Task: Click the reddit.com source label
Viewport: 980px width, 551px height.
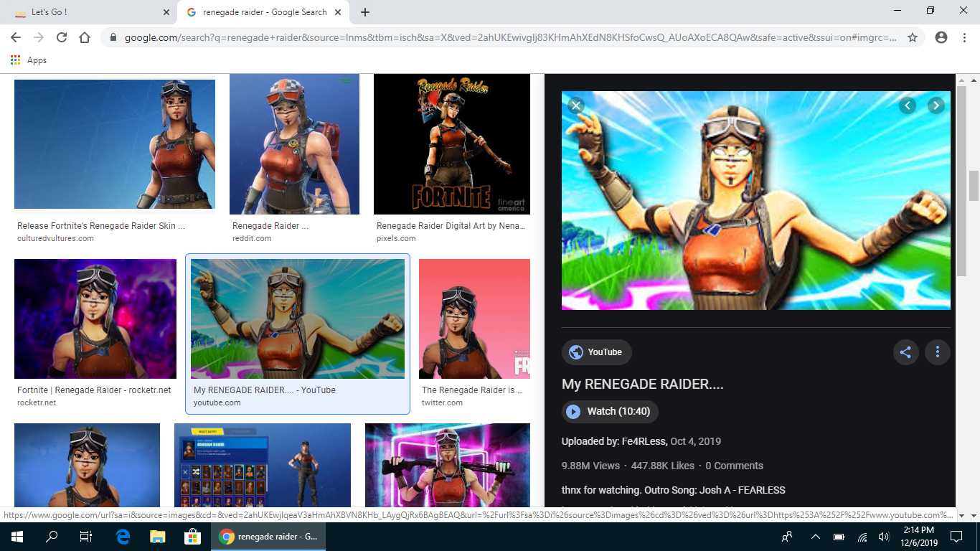Action: click(252, 238)
